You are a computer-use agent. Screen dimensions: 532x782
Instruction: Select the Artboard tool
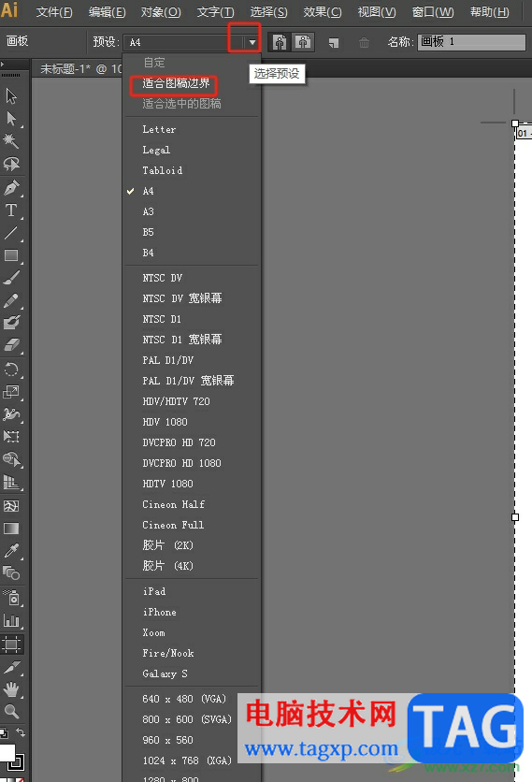pyautogui.click(x=11, y=644)
